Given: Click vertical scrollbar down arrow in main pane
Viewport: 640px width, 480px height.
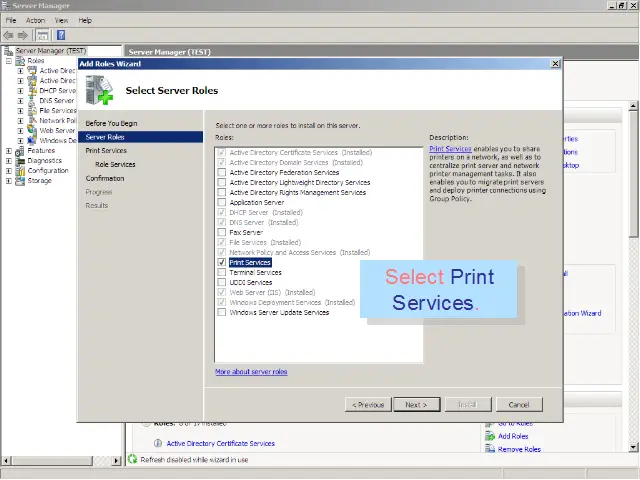Looking at the screenshot, I should (x=633, y=447).
